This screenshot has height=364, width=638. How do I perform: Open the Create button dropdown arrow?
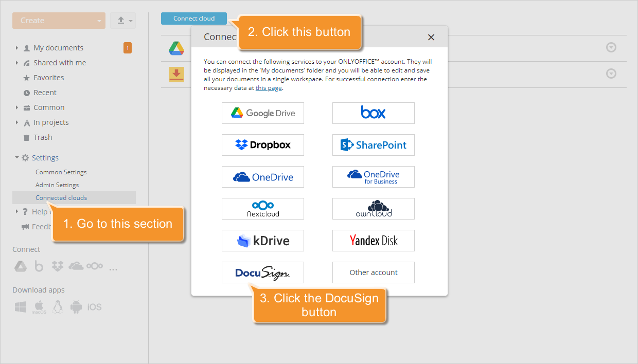(x=99, y=21)
